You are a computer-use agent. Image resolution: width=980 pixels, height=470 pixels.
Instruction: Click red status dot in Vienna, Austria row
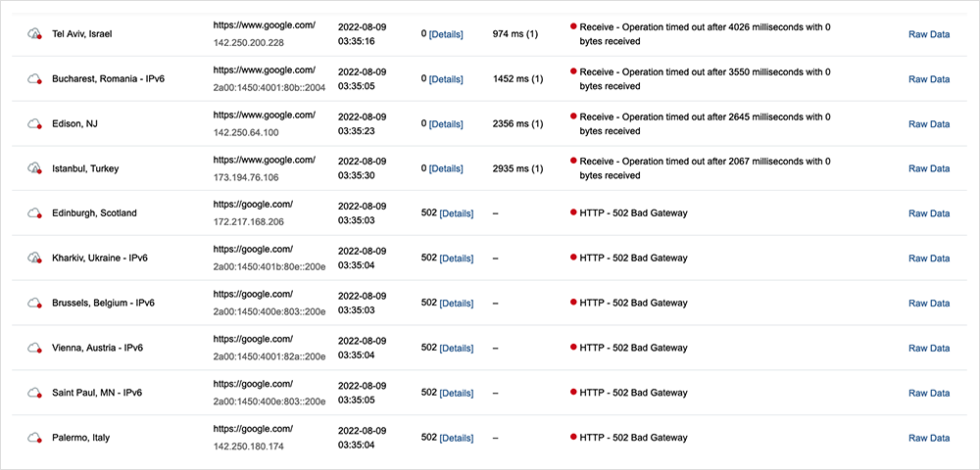coord(573,347)
